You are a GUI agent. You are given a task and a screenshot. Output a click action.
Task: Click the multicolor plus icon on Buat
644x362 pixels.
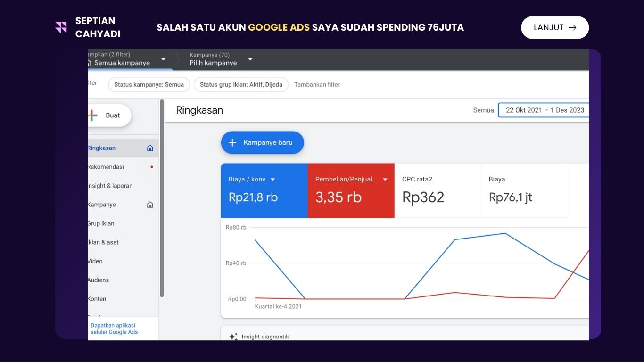point(91,115)
